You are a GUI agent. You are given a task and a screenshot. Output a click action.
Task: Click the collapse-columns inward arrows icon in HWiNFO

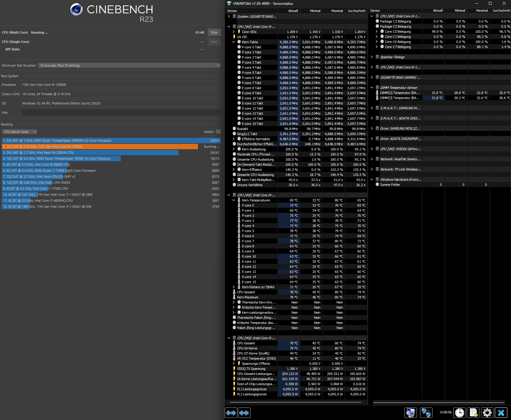click(244, 413)
